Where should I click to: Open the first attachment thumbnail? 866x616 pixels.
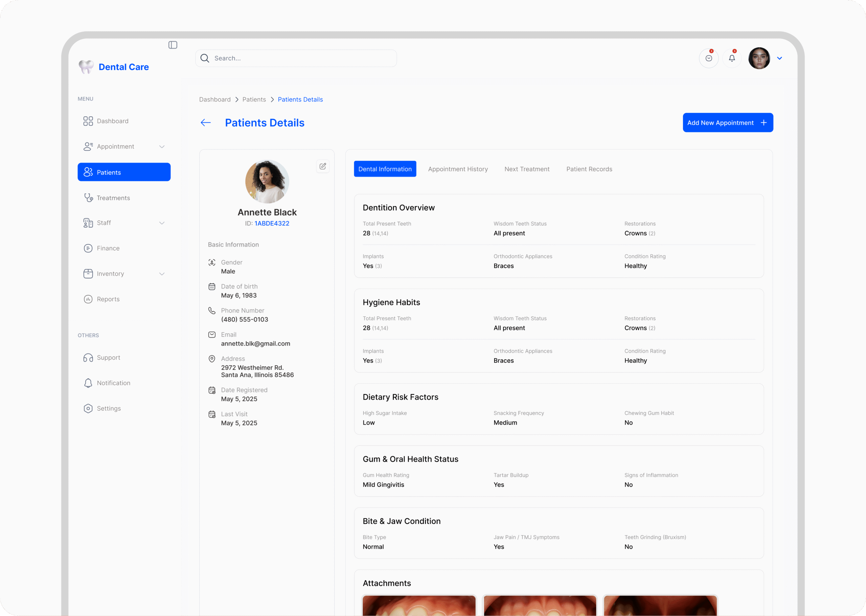click(419, 606)
